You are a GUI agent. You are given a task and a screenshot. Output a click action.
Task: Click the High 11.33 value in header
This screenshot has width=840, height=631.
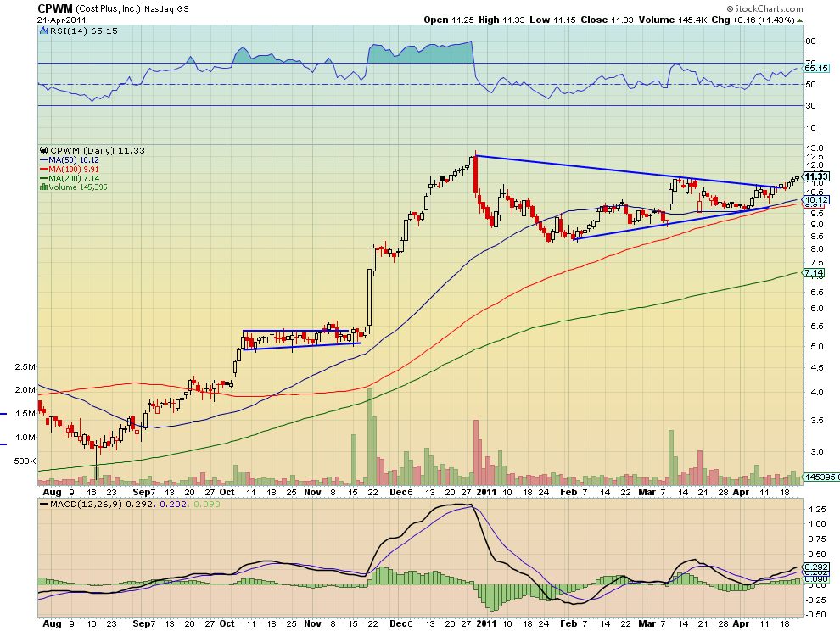(x=501, y=20)
